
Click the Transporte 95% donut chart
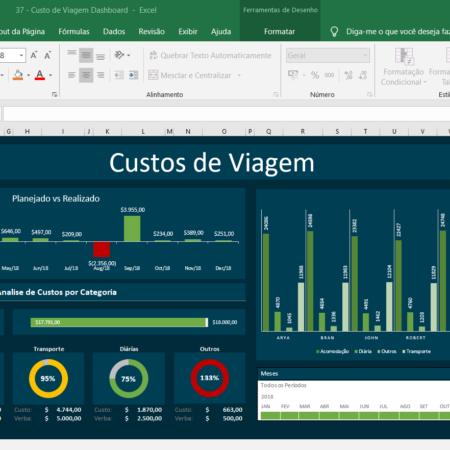[48, 378]
